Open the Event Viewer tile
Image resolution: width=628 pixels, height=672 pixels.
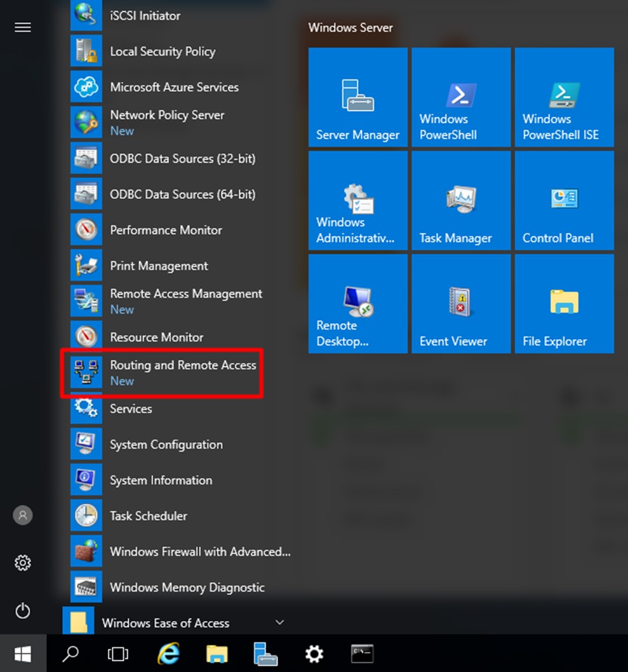[x=462, y=304]
